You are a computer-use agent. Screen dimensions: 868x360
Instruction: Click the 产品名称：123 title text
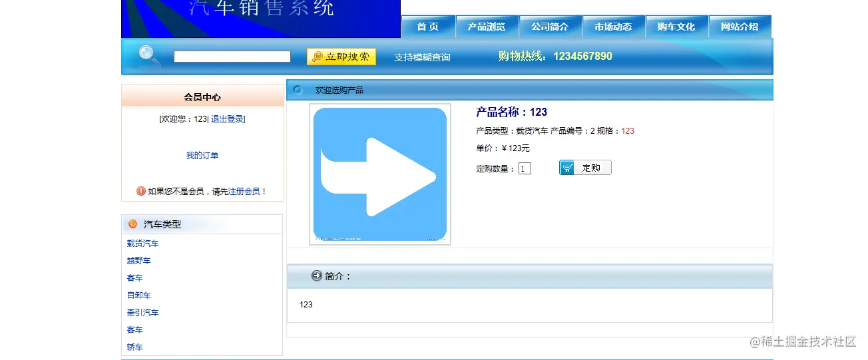pyautogui.click(x=512, y=112)
